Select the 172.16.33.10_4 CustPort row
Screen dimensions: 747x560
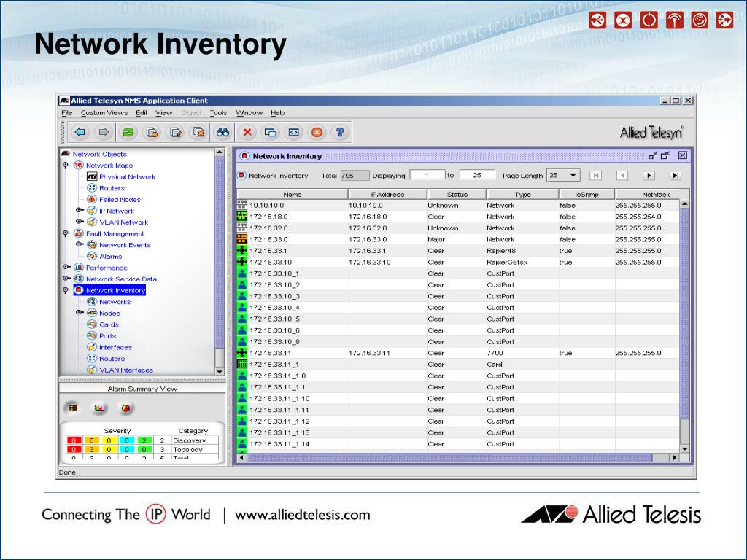tap(458, 308)
